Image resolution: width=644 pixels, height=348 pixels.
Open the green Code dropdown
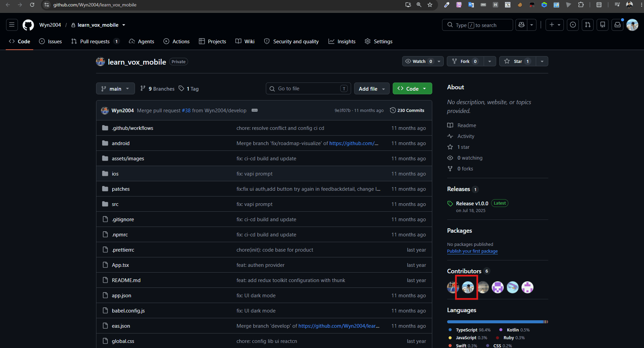[412, 89]
